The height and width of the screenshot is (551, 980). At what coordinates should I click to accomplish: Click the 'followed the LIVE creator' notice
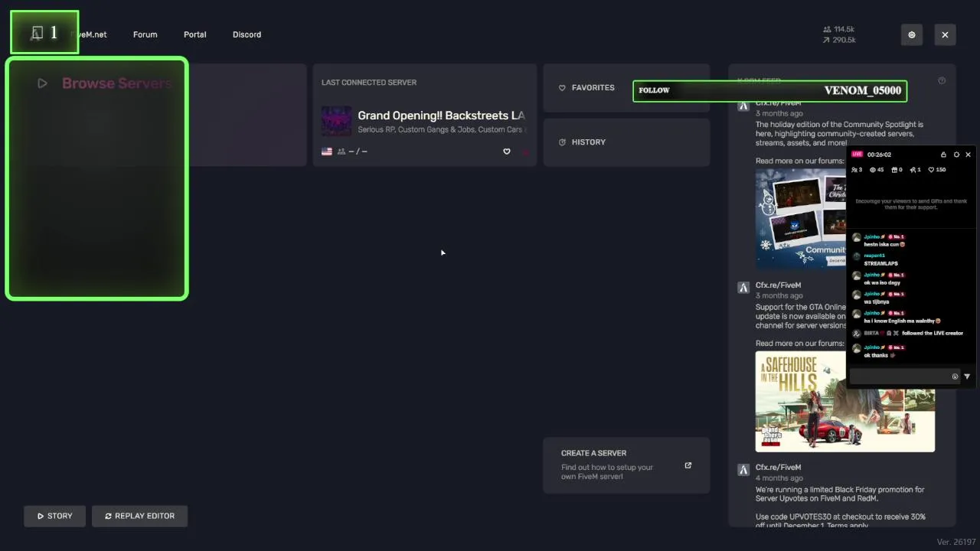(933, 333)
